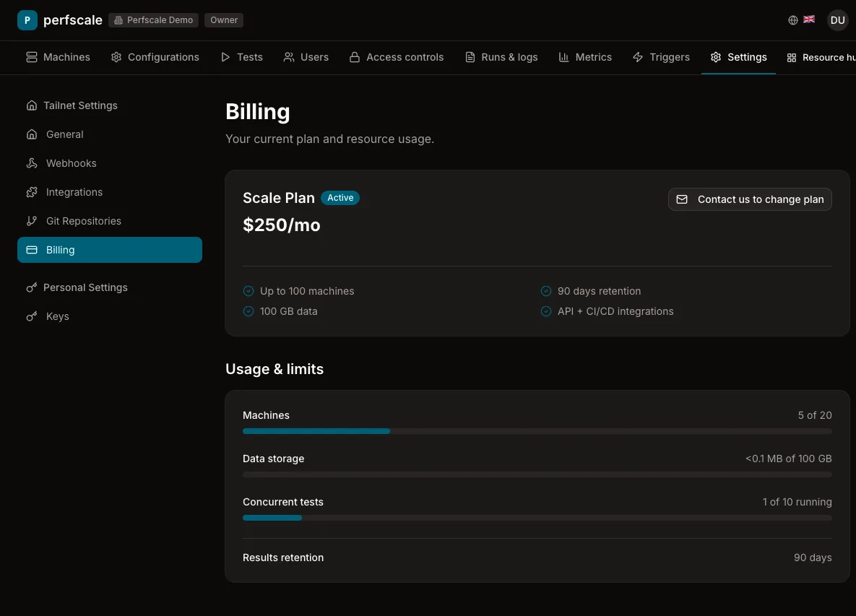Click the Integrations puzzle icon

[x=32, y=192]
